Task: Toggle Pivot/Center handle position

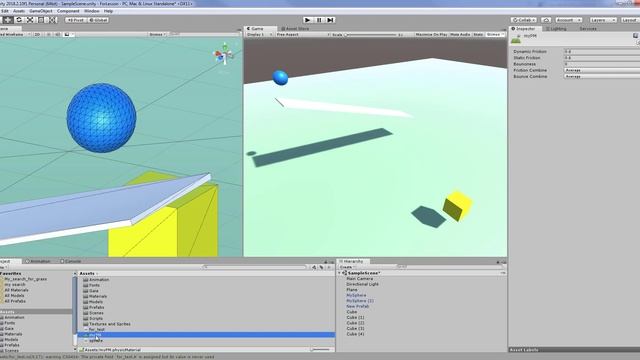Action: coord(76,20)
